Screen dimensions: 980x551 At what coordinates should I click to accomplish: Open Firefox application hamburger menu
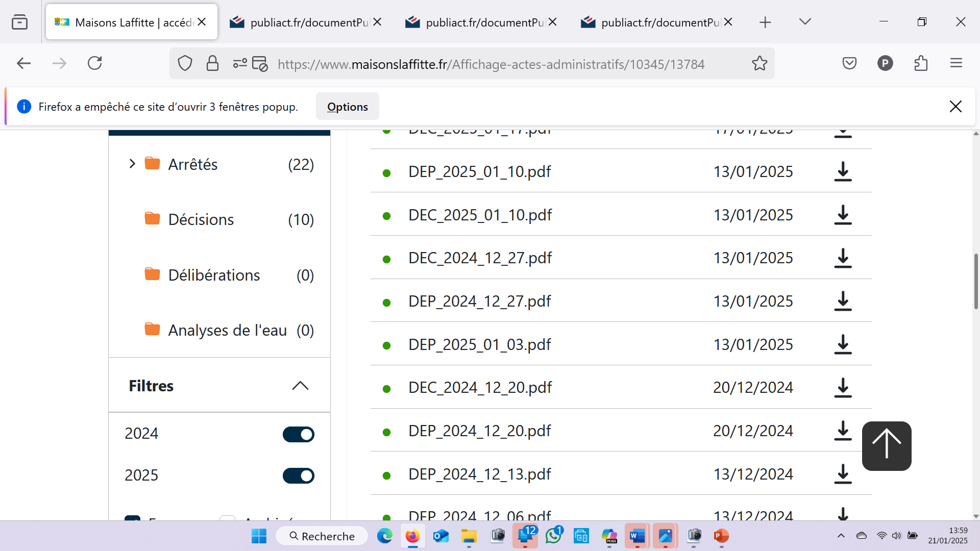pos(956,64)
